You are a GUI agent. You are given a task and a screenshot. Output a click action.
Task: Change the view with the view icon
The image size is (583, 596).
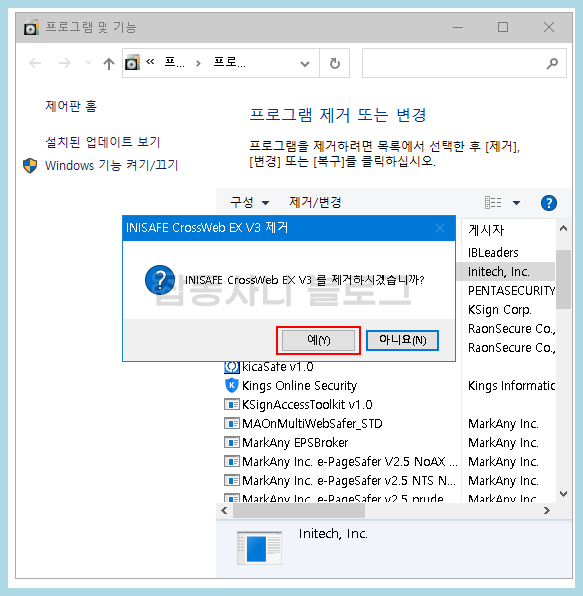click(x=493, y=203)
